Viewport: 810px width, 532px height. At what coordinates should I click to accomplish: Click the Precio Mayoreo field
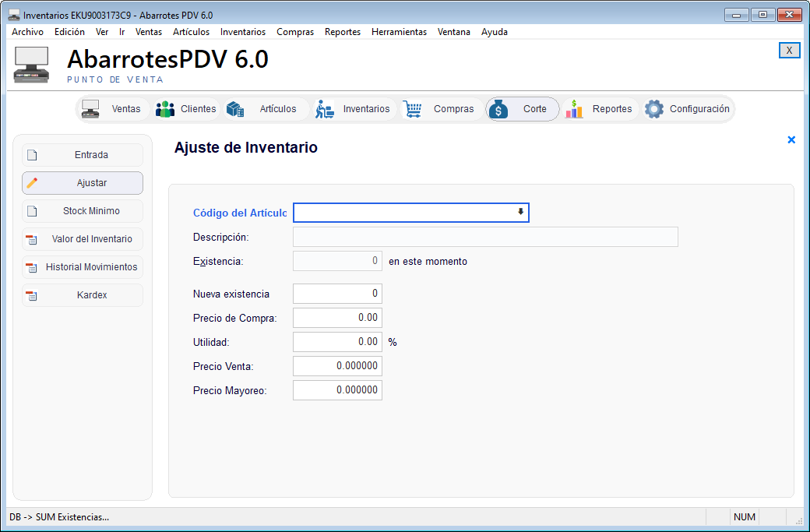(x=337, y=390)
